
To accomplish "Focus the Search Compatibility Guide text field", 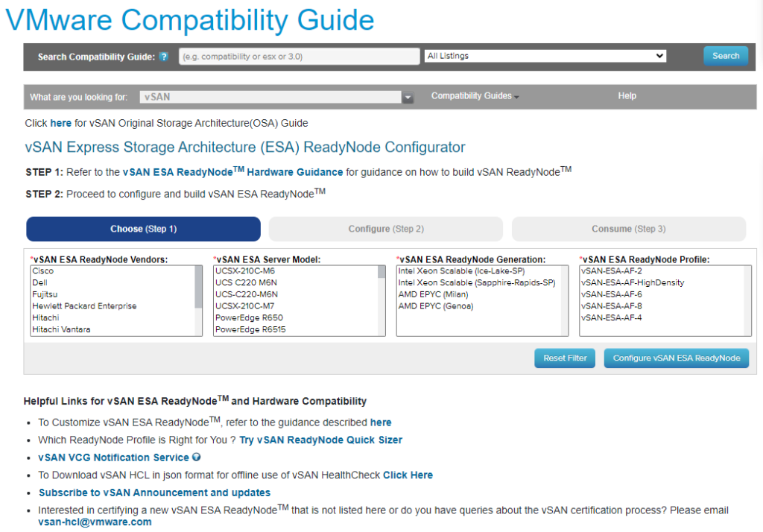I will click(300, 57).
